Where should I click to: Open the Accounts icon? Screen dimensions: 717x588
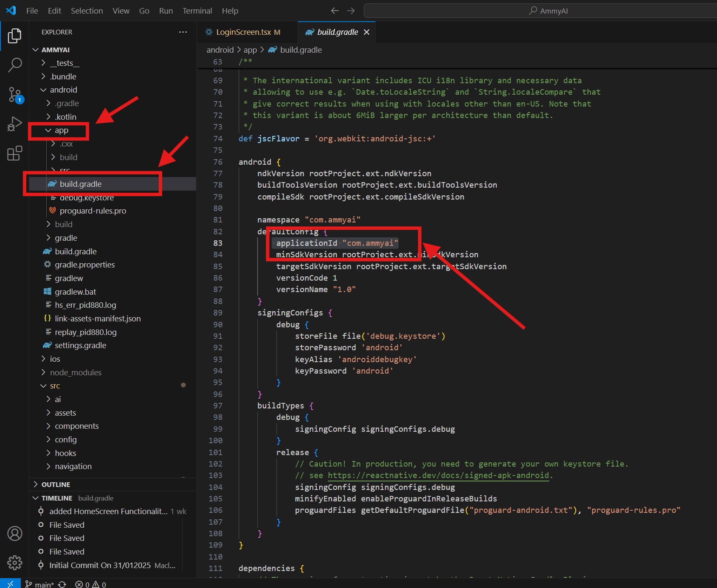pos(14,534)
